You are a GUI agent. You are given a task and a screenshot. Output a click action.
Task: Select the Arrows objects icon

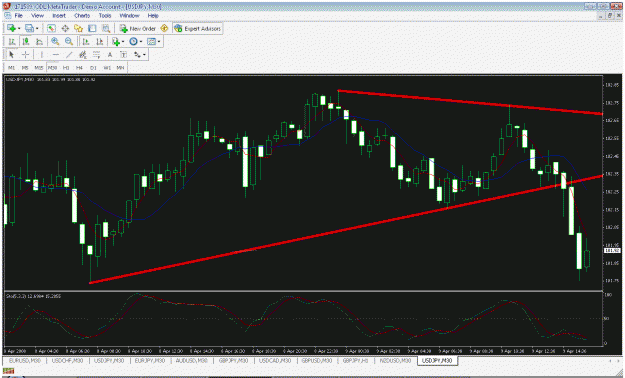(137, 55)
